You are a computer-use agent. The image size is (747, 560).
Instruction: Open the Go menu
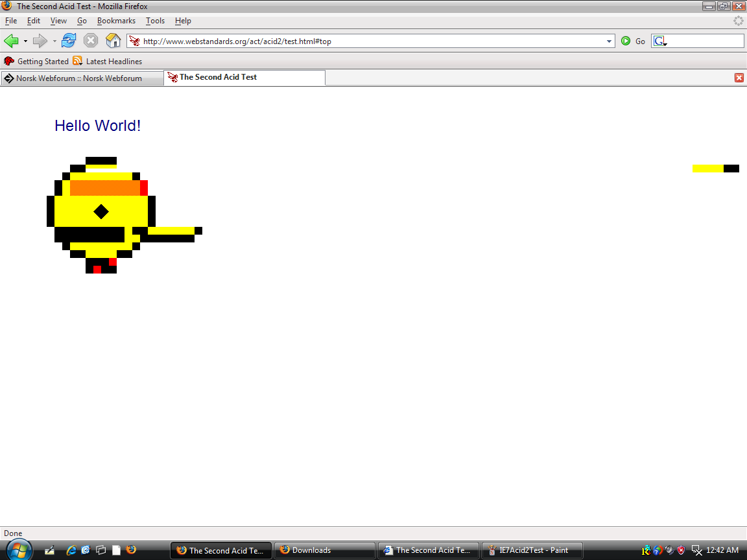click(x=82, y=21)
